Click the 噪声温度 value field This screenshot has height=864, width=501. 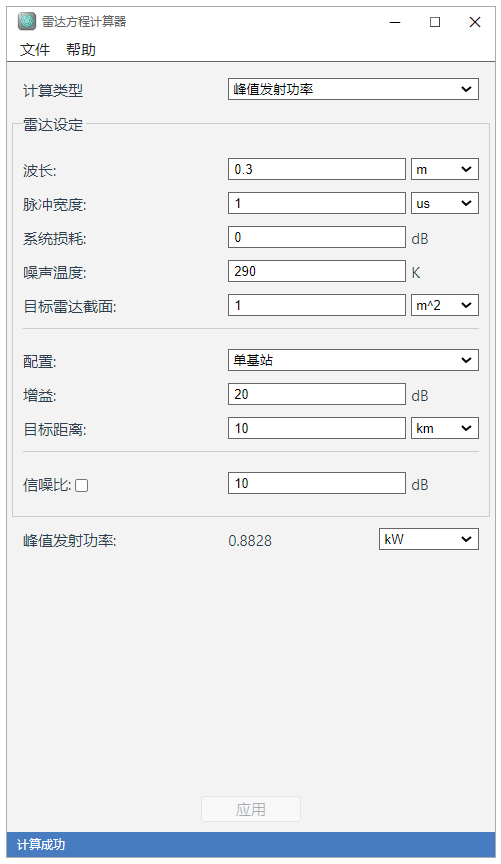317,271
